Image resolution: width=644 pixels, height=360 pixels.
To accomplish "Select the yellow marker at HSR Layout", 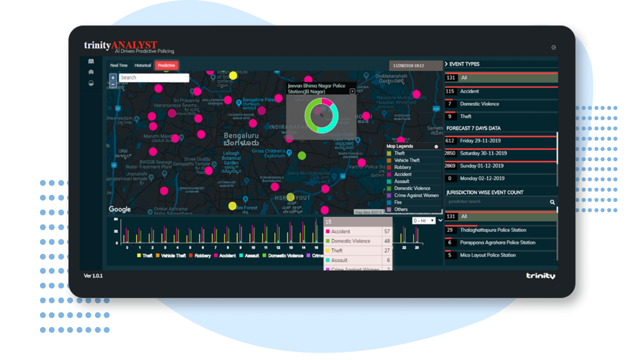I will [291, 197].
